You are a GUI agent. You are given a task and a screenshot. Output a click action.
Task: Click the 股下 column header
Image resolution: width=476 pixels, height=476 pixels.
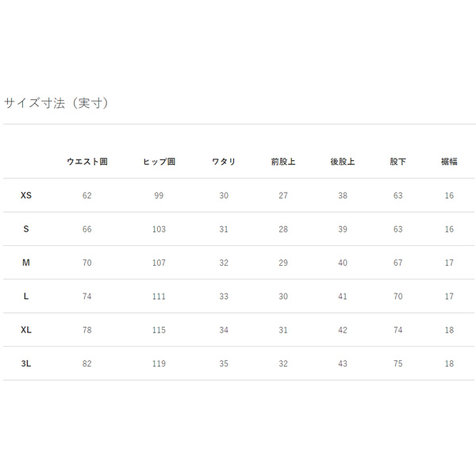(398, 162)
